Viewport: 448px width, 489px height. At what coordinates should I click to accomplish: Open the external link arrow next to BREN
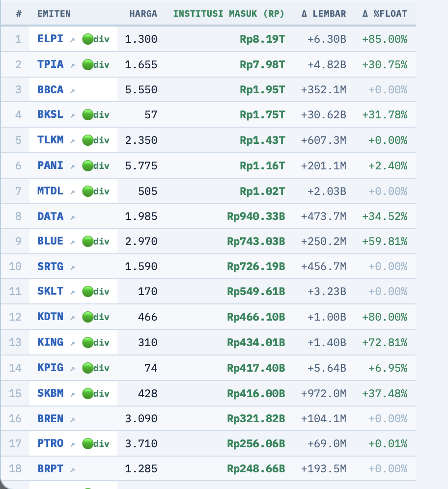tap(72, 420)
